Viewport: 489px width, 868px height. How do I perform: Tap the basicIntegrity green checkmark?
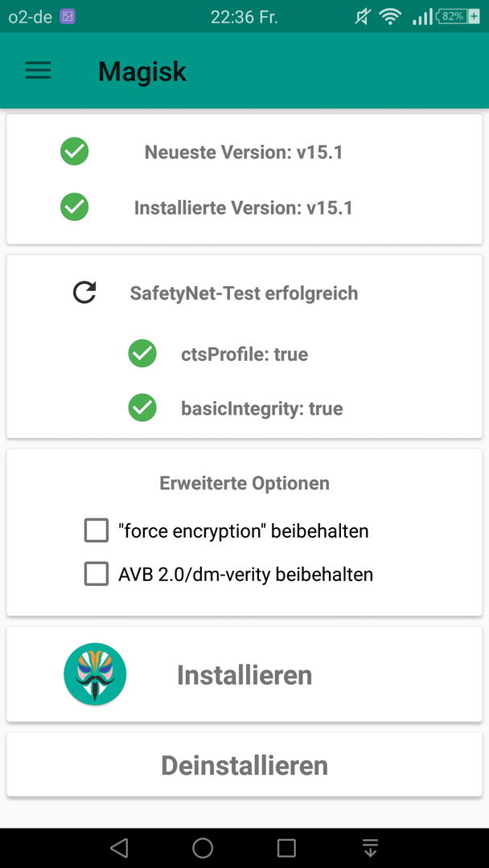[142, 408]
